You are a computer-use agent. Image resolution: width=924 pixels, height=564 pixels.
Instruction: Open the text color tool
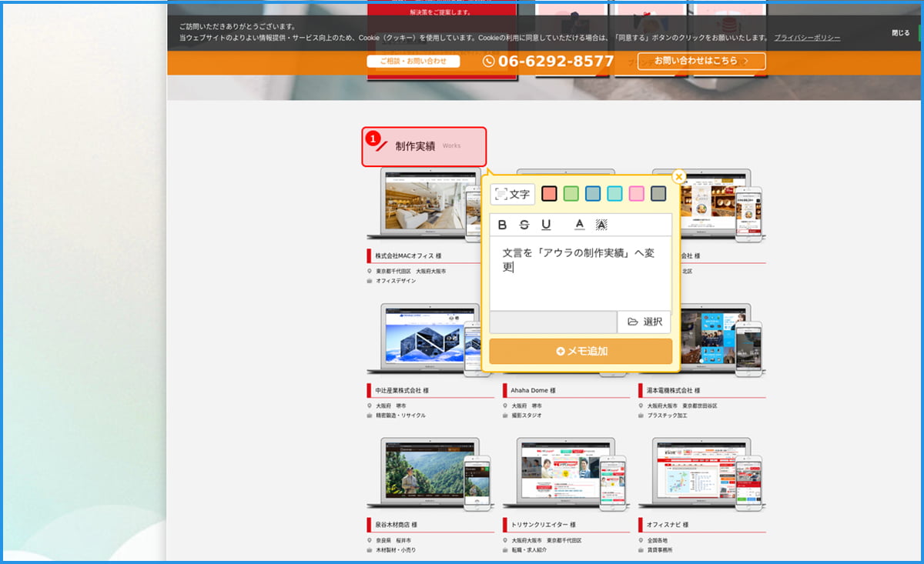(580, 225)
